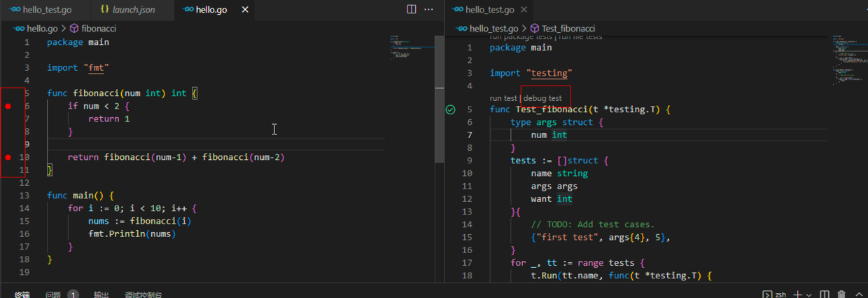Click the green test-passed check icon

click(x=451, y=109)
